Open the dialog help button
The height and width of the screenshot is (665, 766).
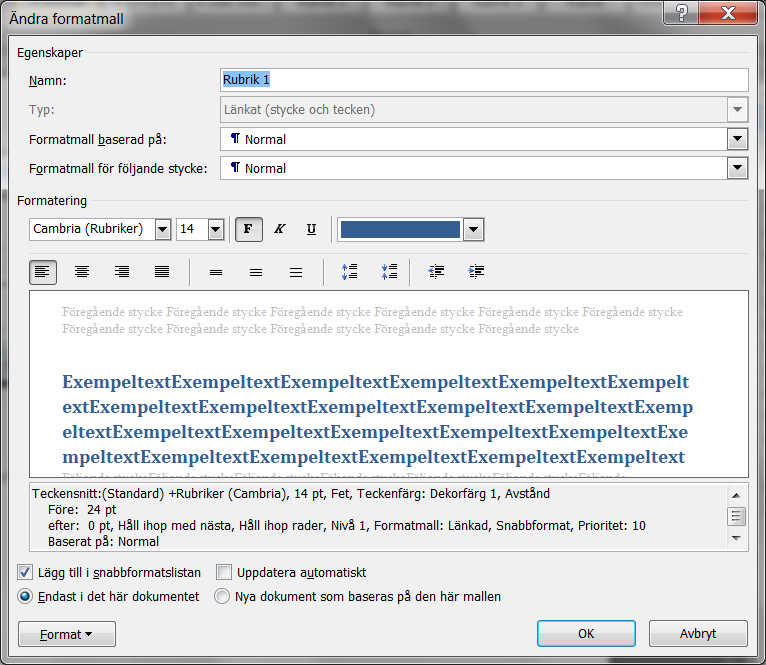[681, 12]
